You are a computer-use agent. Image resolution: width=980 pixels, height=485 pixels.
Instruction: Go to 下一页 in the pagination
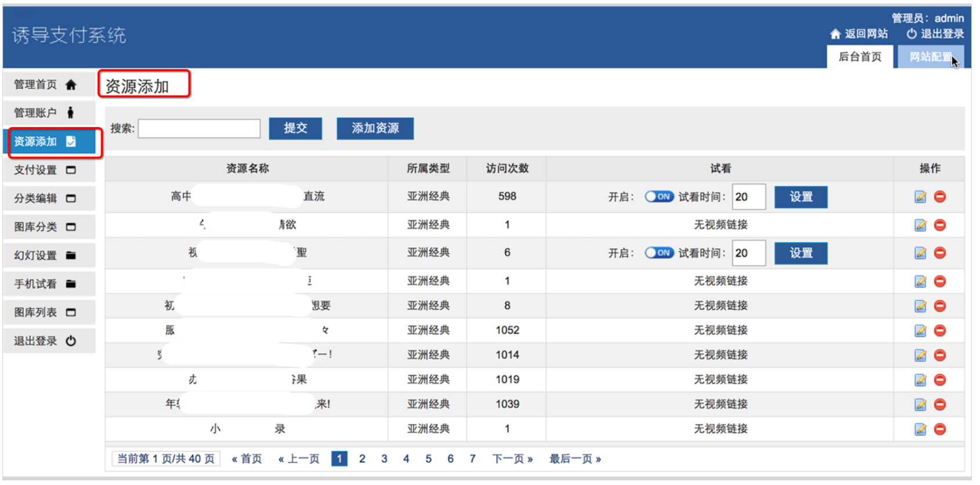point(513,459)
